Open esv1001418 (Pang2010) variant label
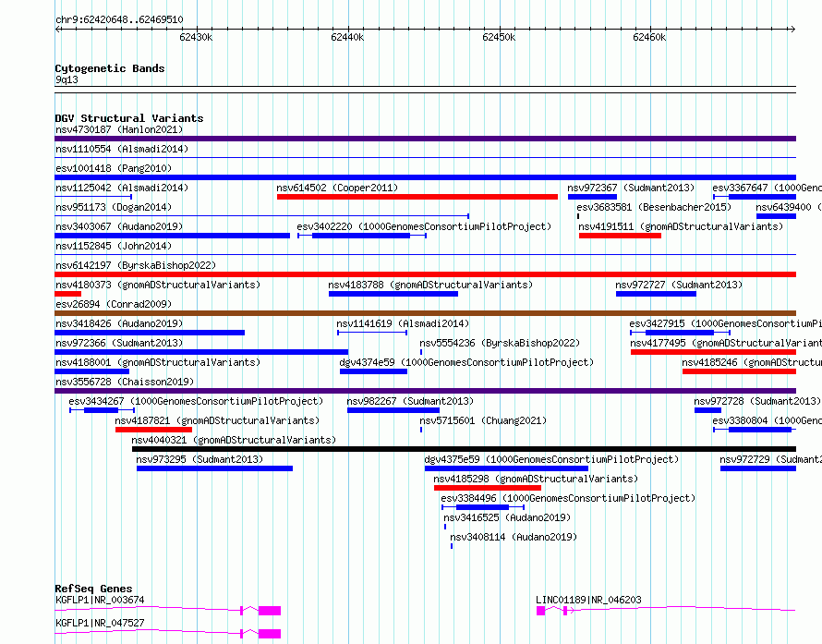The width and height of the screenshot is (822, 644). [114, 168]
